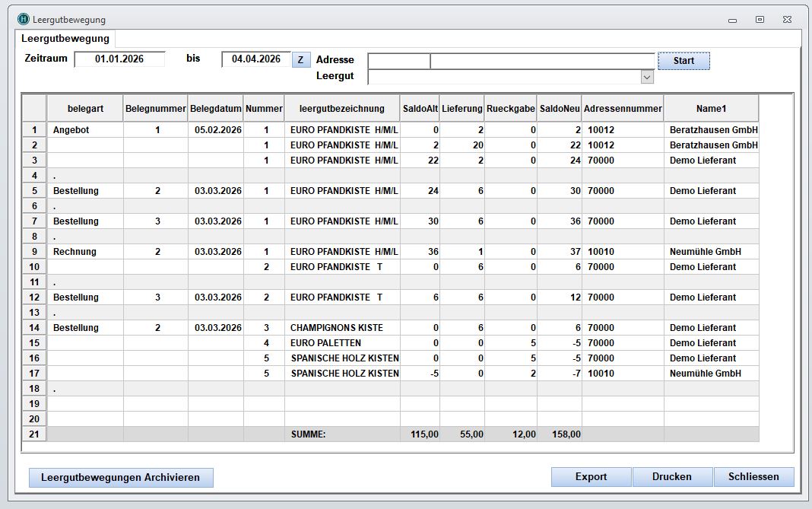Click the Start button
Image resolution: width=812 pixels, height=509 pixels.
684,61
